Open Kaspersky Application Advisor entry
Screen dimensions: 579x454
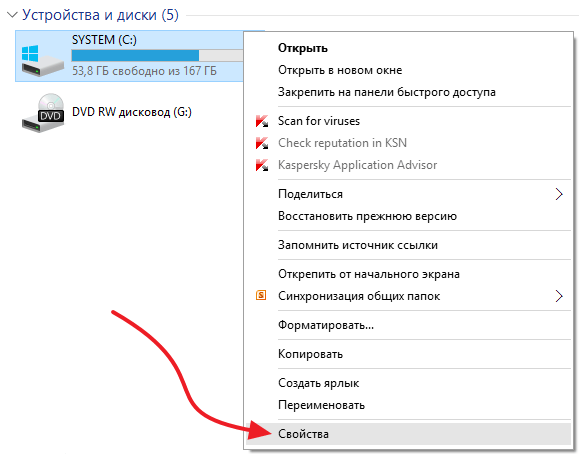click(408, 165)
